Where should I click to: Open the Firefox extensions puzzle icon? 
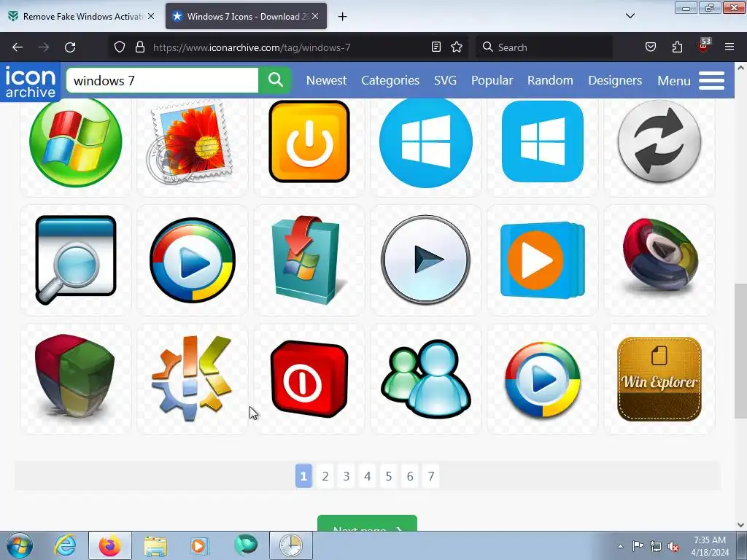coord(677,47)
